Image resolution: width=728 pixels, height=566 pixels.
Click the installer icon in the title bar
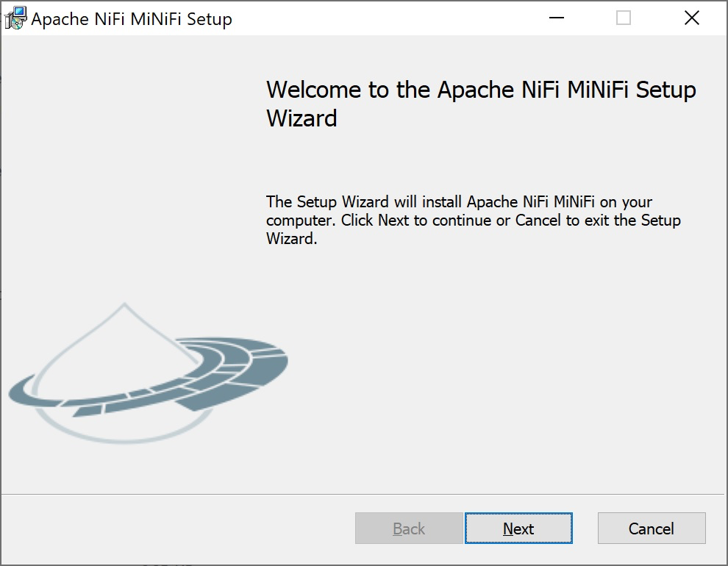tap(15, 18)
